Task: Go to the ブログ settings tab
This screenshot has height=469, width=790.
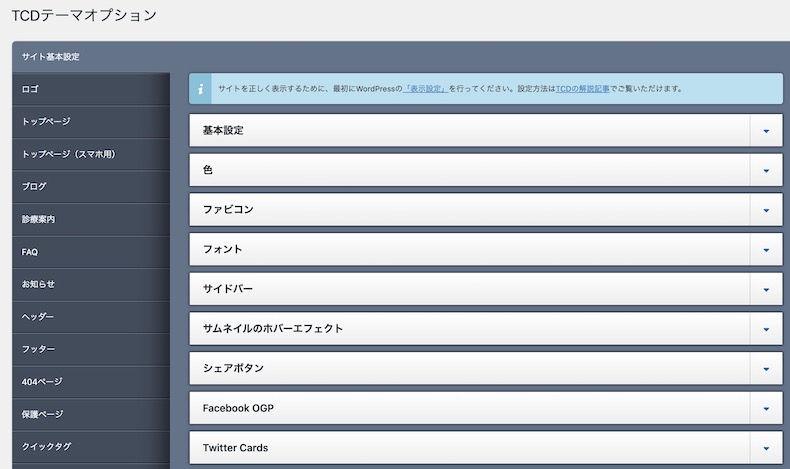Action: click(x=91, y=186)
